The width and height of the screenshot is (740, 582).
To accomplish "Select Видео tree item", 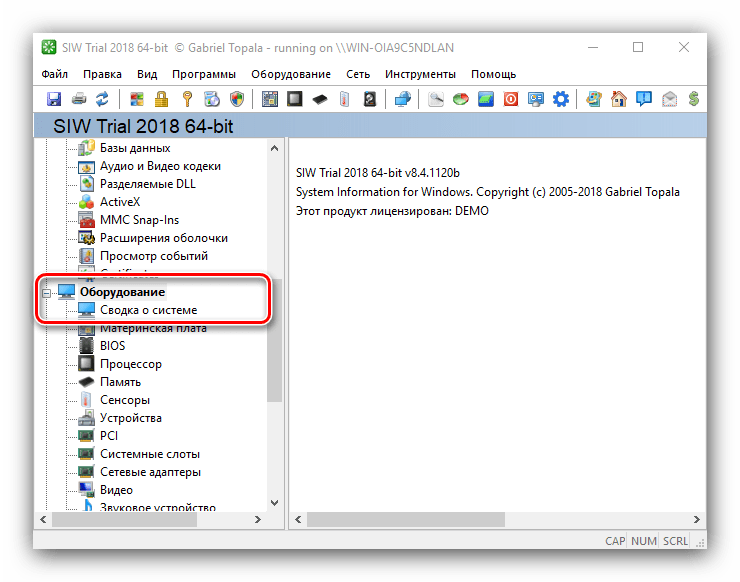I will click(x=116, y=490).
